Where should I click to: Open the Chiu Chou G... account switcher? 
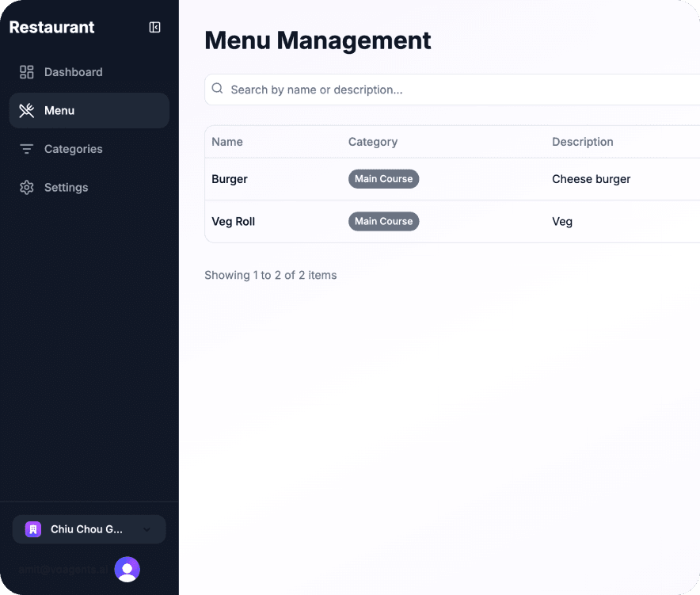89,529
